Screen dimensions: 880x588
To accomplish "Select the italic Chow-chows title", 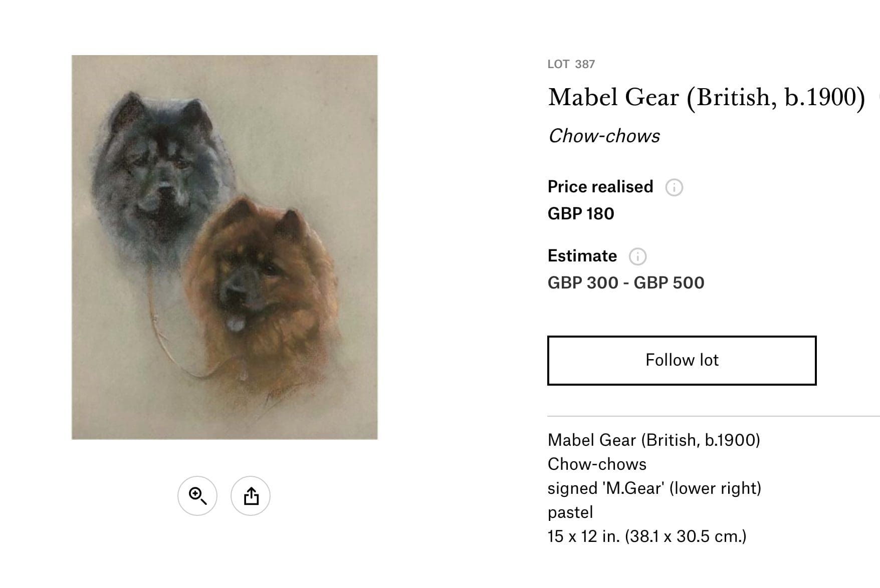I will pyautogui.click(x=604, y=136).
